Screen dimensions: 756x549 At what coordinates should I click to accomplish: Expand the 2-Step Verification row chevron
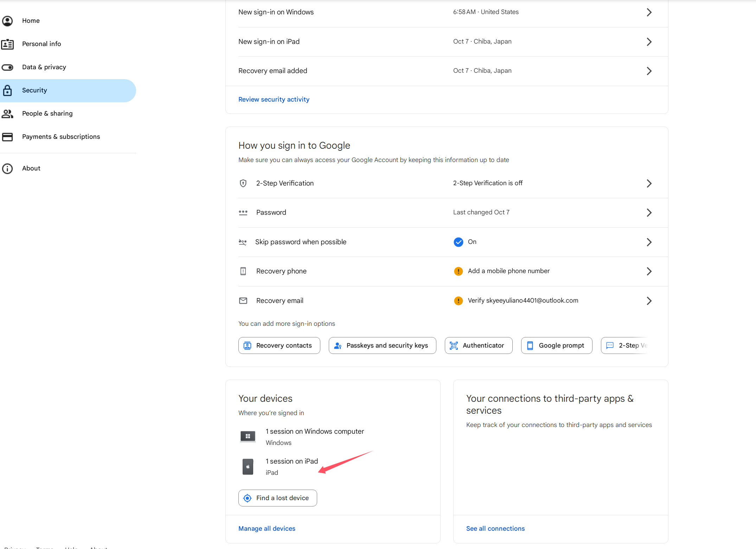point(649,183)
